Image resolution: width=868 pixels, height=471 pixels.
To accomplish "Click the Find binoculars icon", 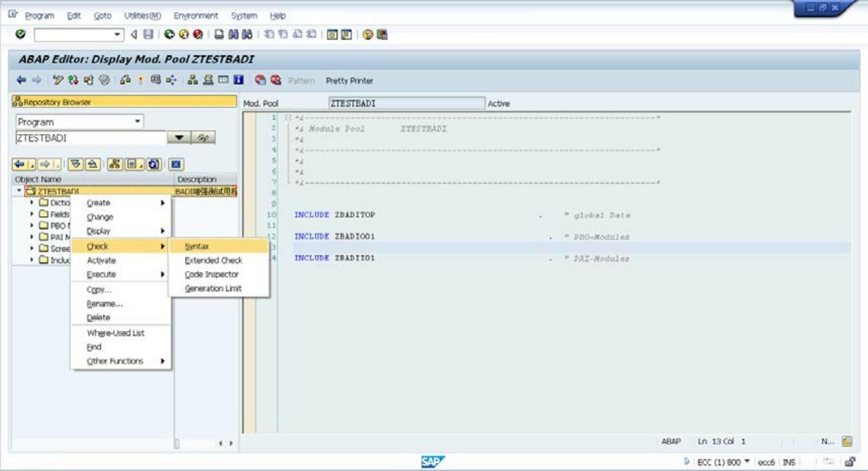I will (233, 34).
